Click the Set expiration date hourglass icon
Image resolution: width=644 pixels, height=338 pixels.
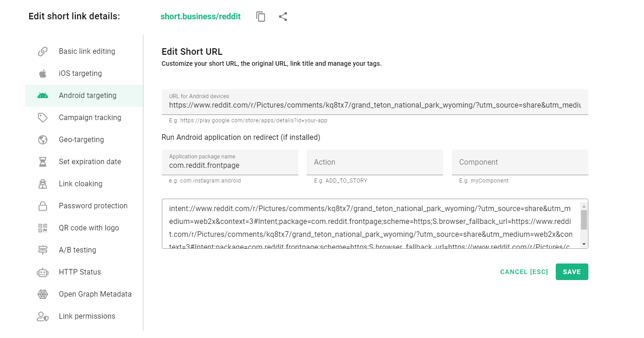click(x=42, y=161)
